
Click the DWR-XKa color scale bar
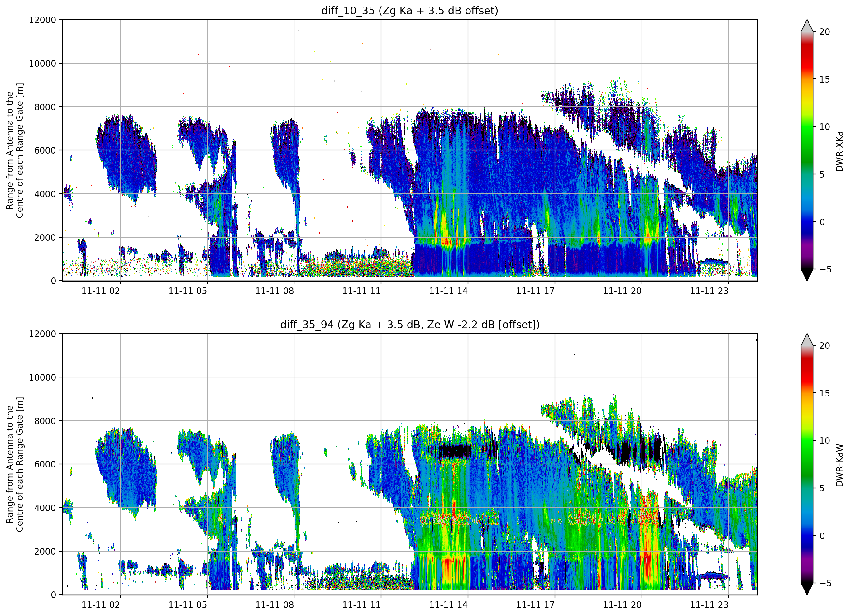click(807, 150)
